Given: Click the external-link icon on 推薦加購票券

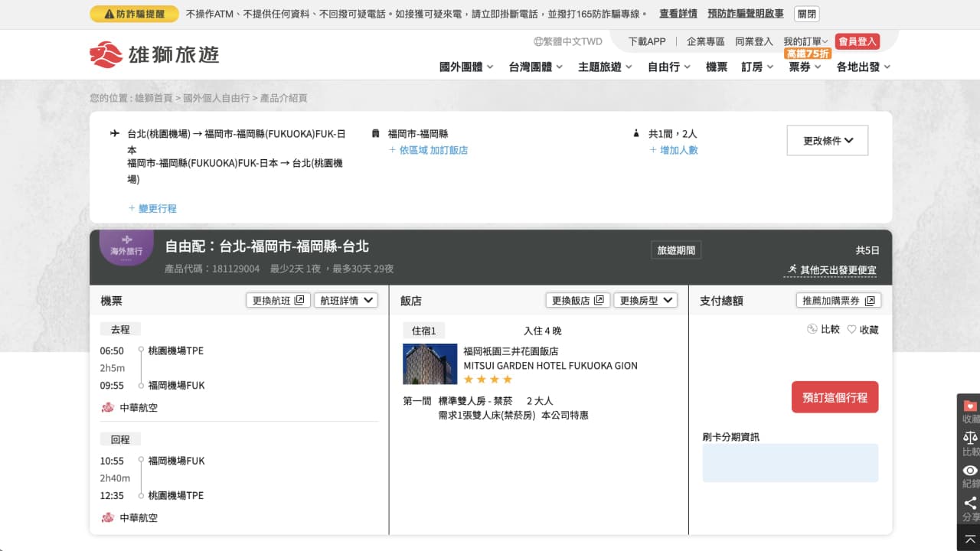Looking at the screenshot, I should (870, 300).
